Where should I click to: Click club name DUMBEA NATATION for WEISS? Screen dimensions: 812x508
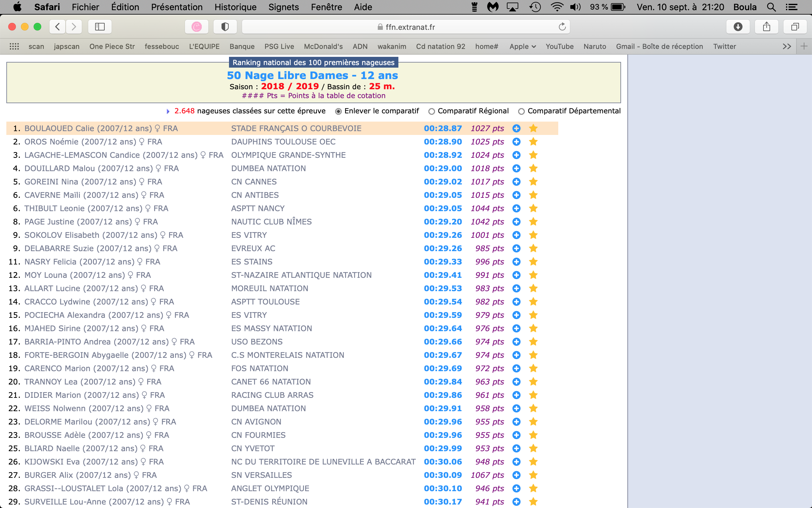pos(268,409)
